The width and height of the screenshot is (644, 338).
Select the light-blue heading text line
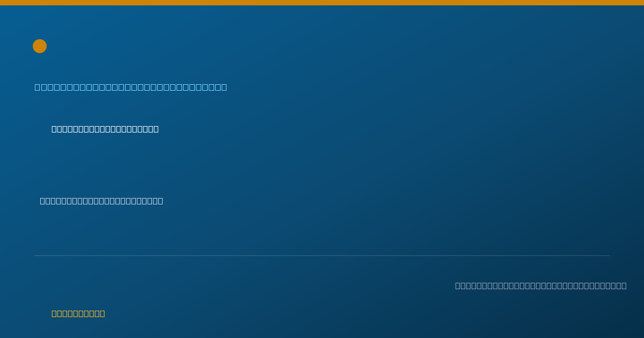click(x=131, y=87)
